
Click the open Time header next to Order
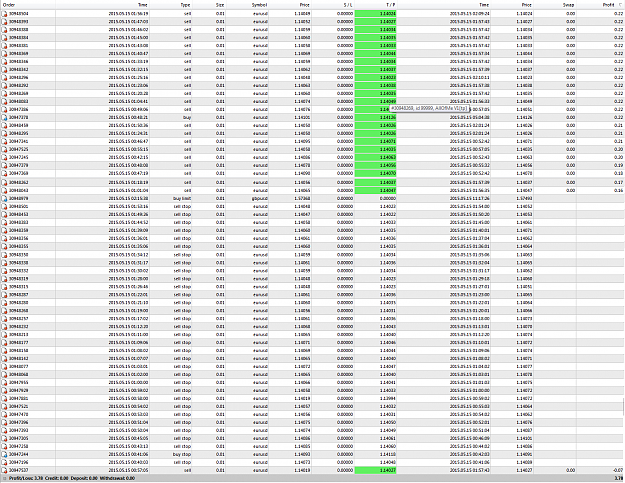143,5
